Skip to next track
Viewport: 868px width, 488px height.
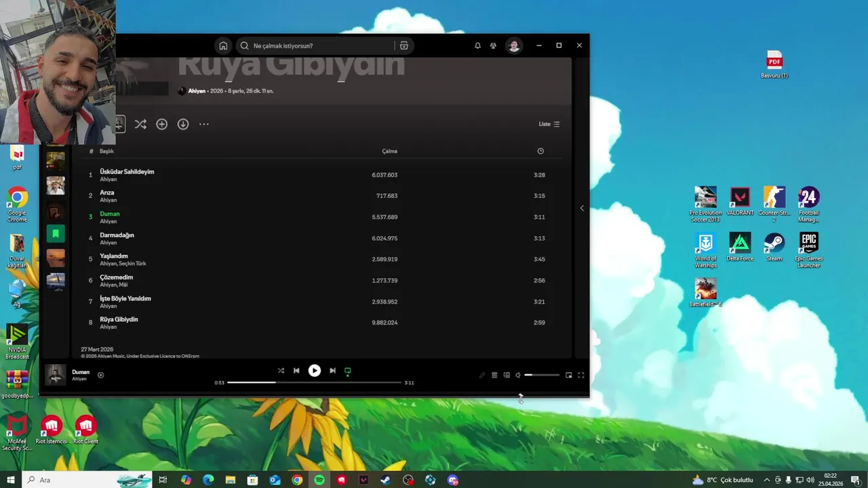(332, 371)
